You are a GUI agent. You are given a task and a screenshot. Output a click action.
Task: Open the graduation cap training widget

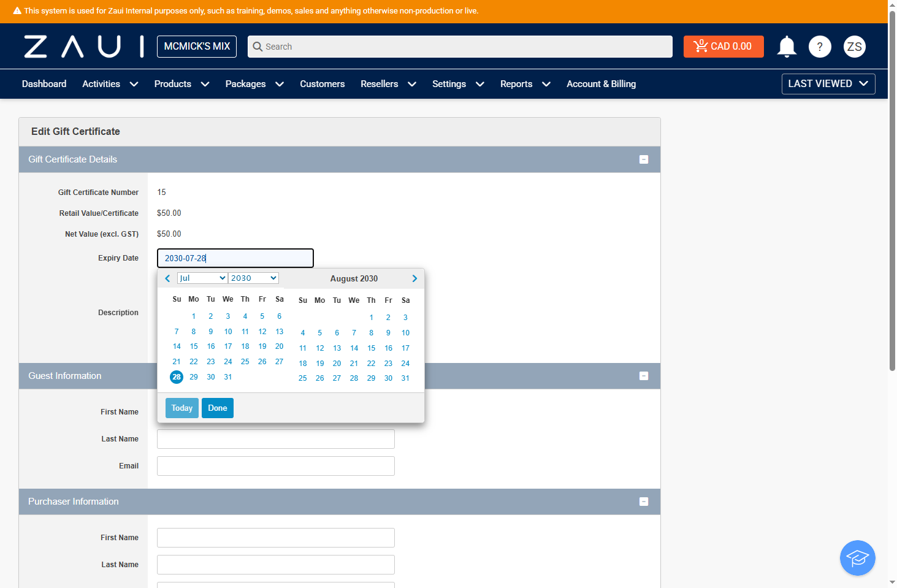857,558
